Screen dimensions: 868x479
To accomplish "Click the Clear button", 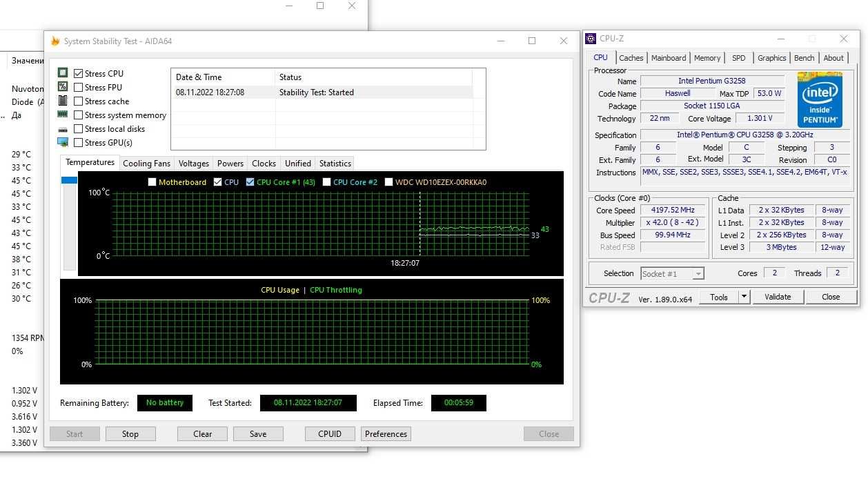I will coord(203,434).
